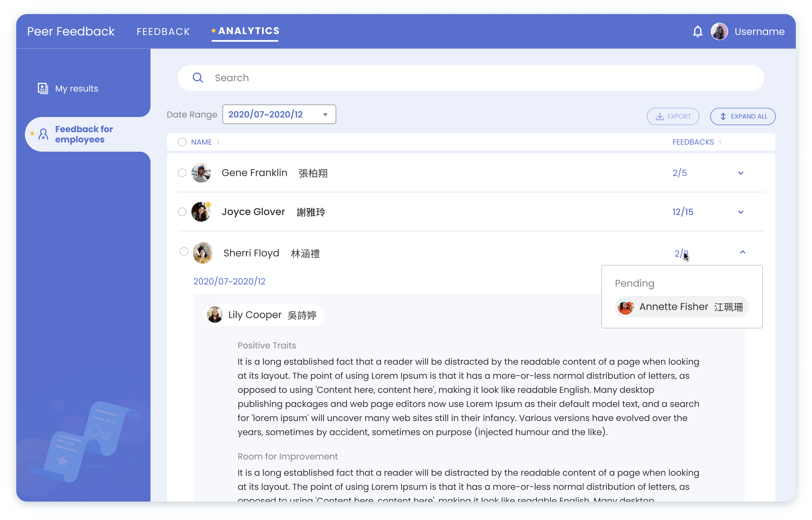Select Gene Franklin's row radio button
The width and height of the screenshot is (812, 520).
[x=182, y=173]
